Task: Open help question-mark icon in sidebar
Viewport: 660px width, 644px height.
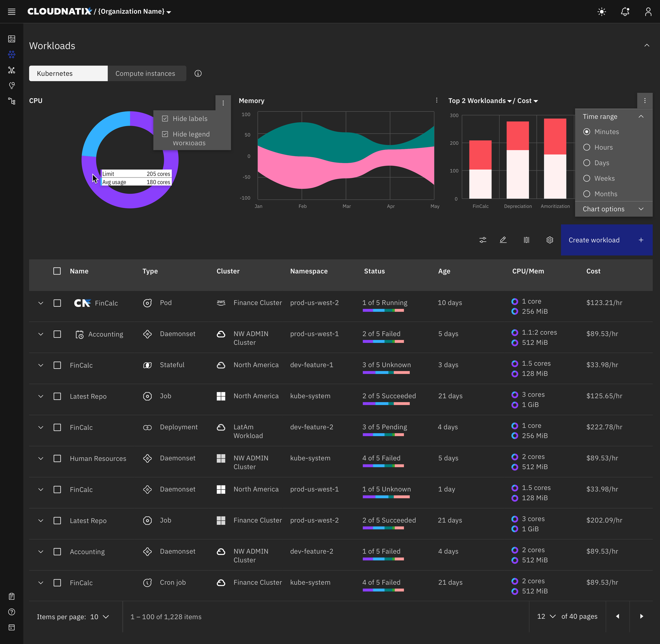Action: click(x=12, y=612)
